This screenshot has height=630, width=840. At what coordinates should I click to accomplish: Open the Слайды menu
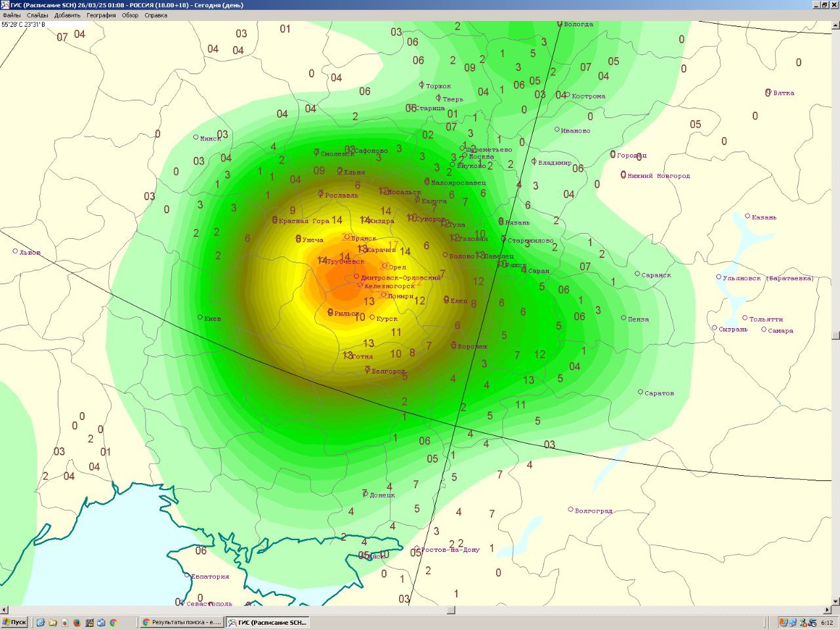(37, 15)
